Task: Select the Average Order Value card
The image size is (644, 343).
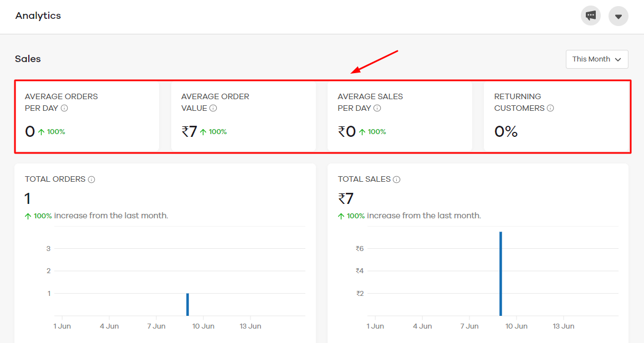Action: (x=243, y=116)
